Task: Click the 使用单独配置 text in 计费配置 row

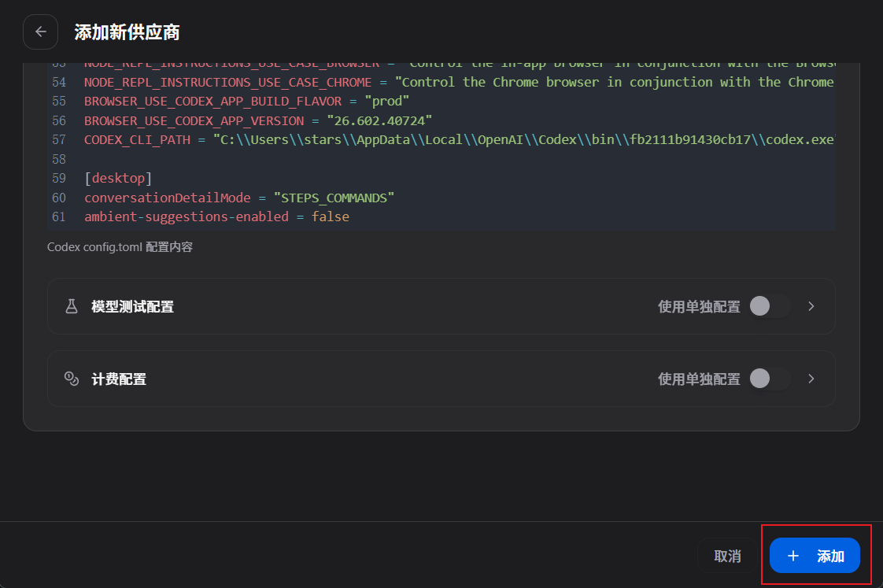Action: point(699,379)
